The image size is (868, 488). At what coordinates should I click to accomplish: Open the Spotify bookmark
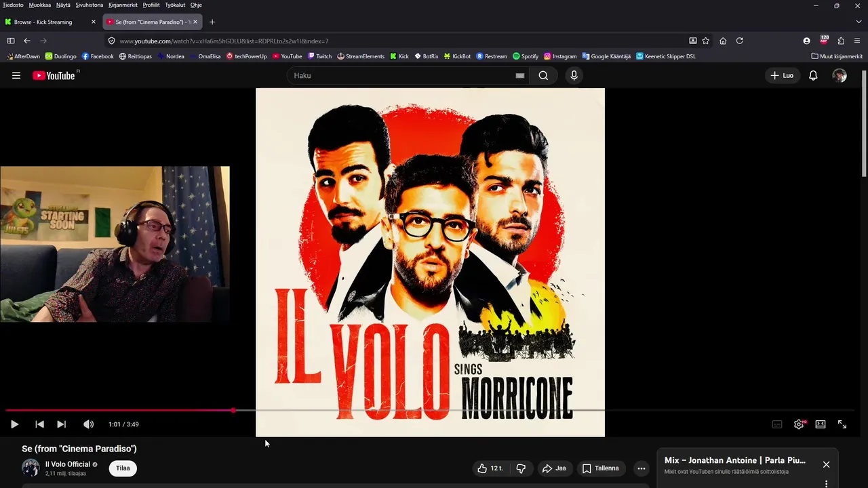coord(526,56)
